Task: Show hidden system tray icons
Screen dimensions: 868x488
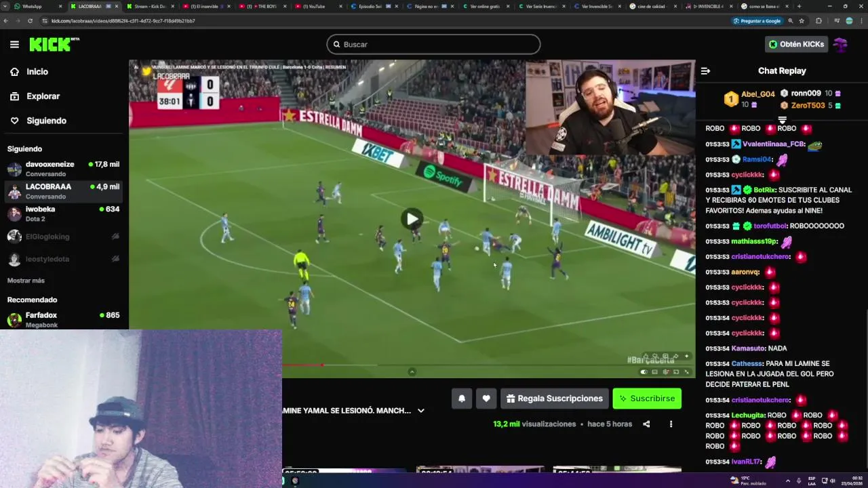Action: (788, 481)
